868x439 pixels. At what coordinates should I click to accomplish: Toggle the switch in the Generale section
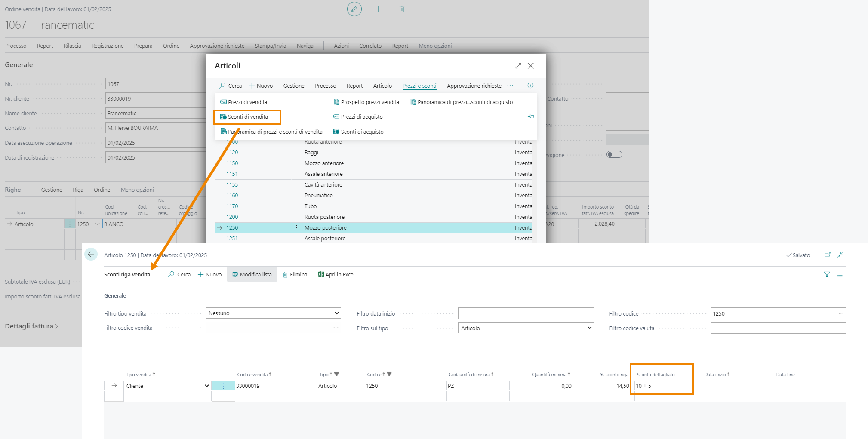[614, 154]
